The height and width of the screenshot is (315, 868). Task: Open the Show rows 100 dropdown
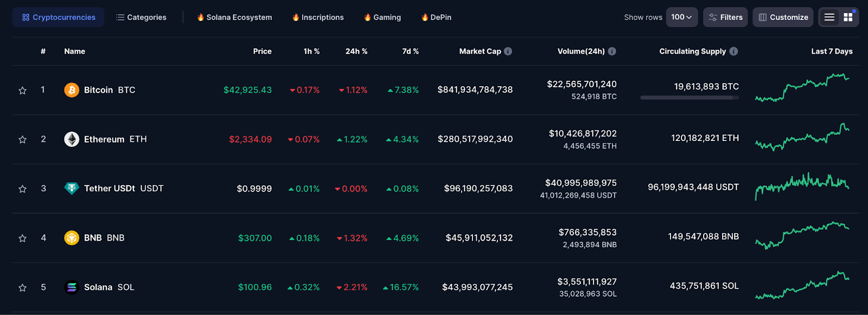682,17
